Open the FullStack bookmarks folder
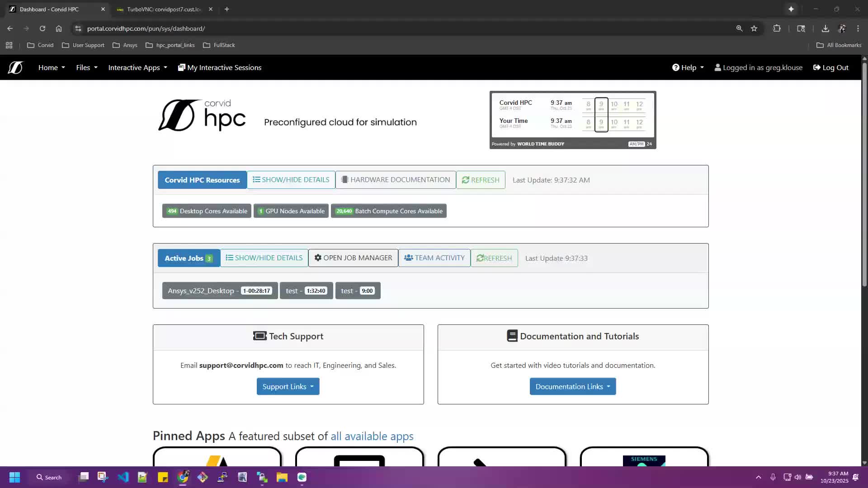Viewport: 868px width, 488px height. (x=219, y=45)
